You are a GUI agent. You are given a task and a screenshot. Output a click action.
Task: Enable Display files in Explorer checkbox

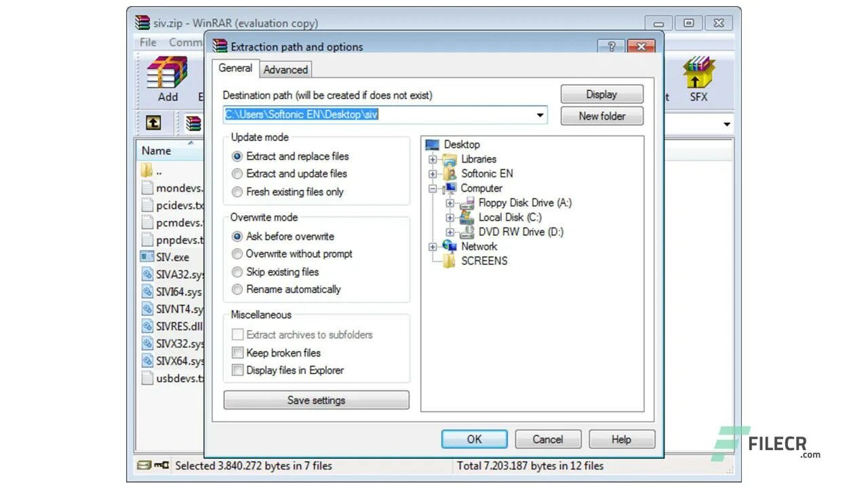point(237,370)
